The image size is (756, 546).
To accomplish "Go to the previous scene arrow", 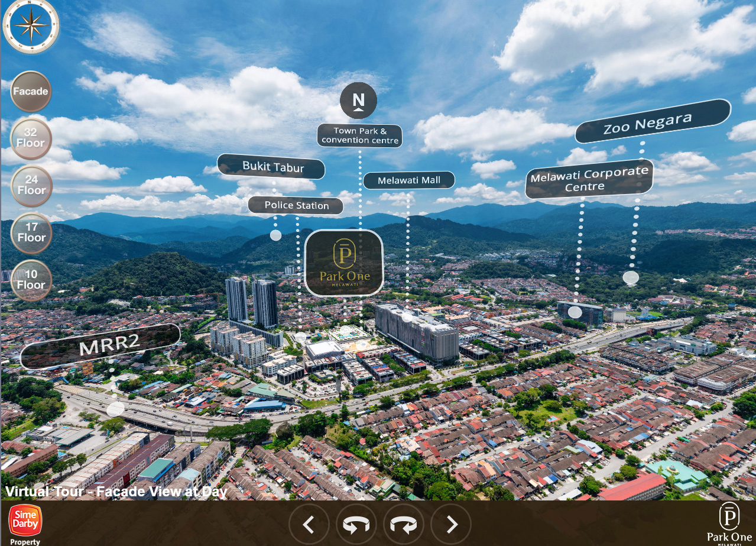I will coord(309,524).
